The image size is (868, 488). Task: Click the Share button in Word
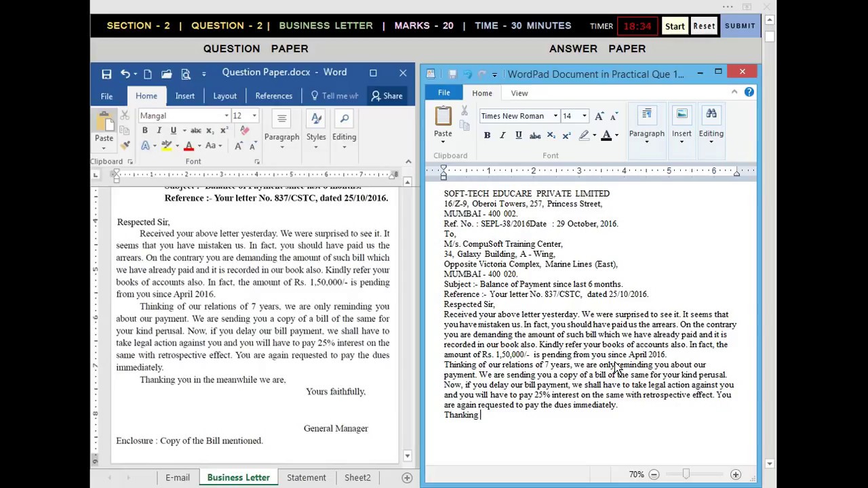click(x=387, y=96)
